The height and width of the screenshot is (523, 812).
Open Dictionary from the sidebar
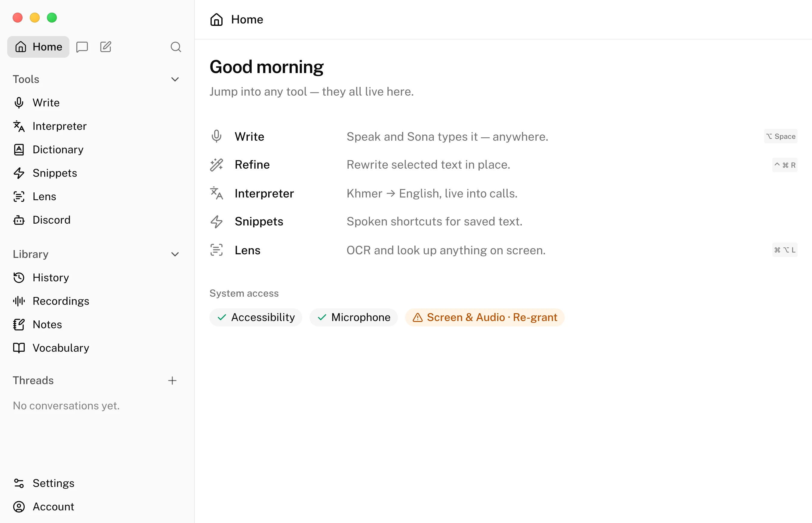point(97,149)
